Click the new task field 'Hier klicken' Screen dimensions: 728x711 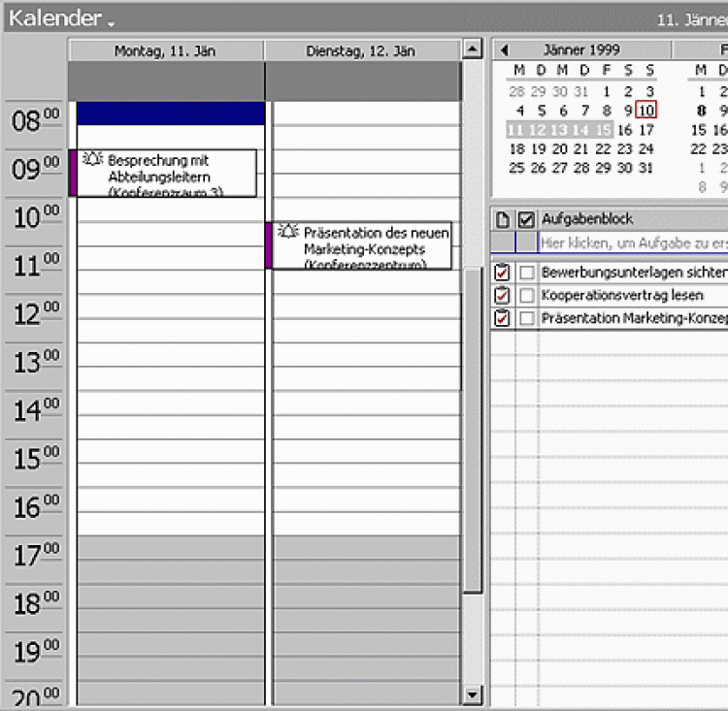coord(633,243)
